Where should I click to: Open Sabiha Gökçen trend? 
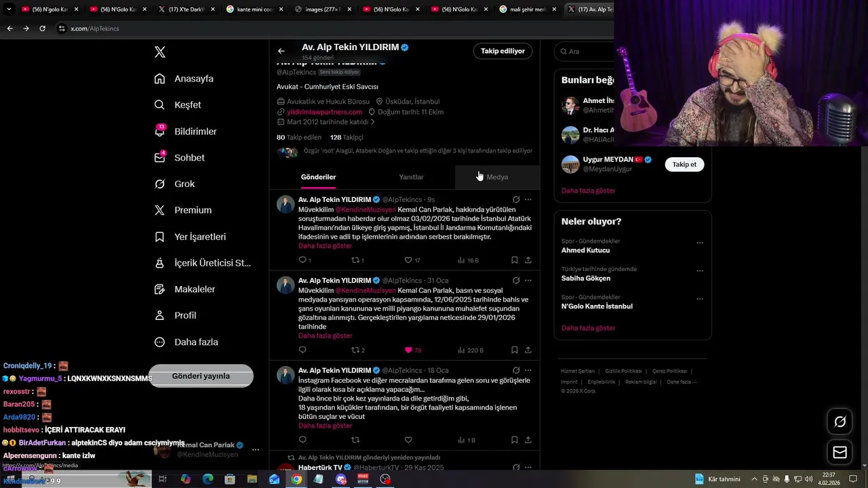click(586, 279)
